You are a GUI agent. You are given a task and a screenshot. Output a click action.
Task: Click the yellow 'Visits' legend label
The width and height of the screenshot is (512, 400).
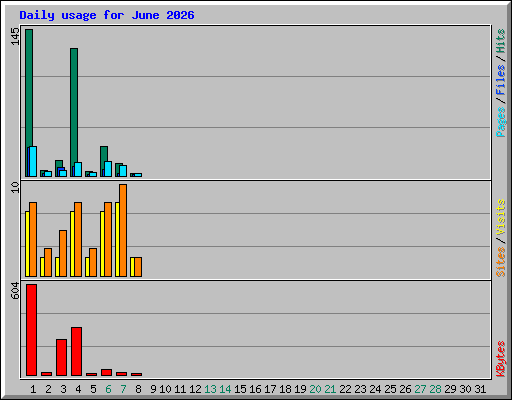(x=500, y=218)
